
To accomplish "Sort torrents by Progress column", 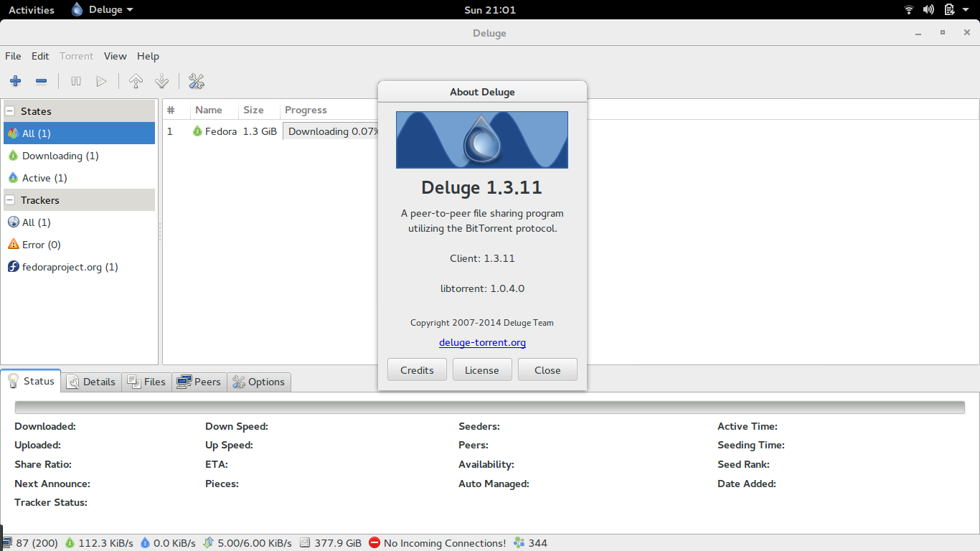I will click(329, 110).
